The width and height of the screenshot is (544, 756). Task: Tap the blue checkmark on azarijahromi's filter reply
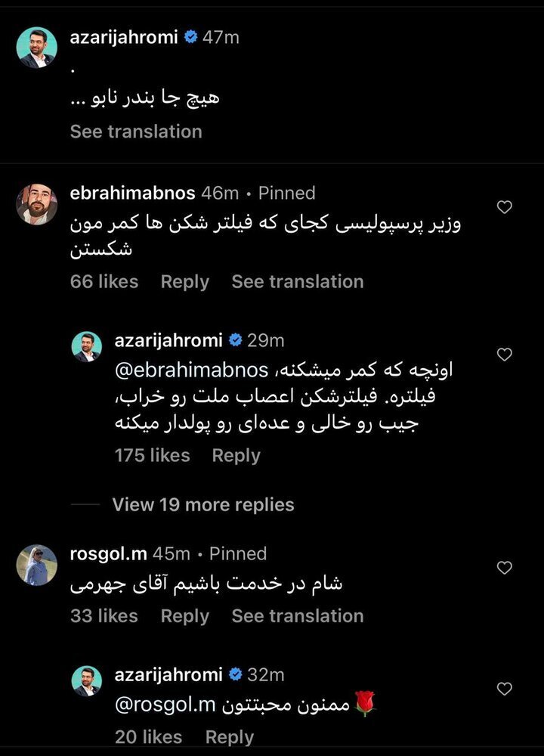click(x=237, y=339)
